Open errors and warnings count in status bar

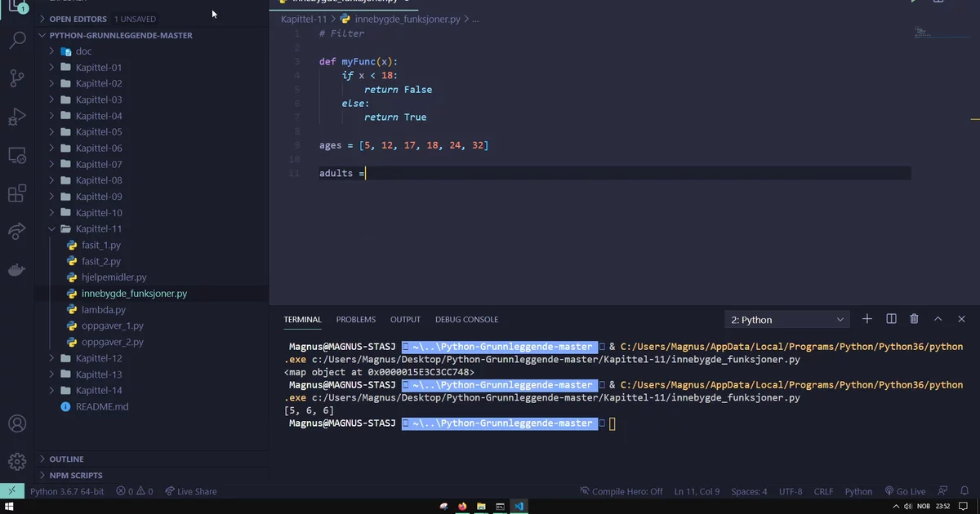pos(135,491)
